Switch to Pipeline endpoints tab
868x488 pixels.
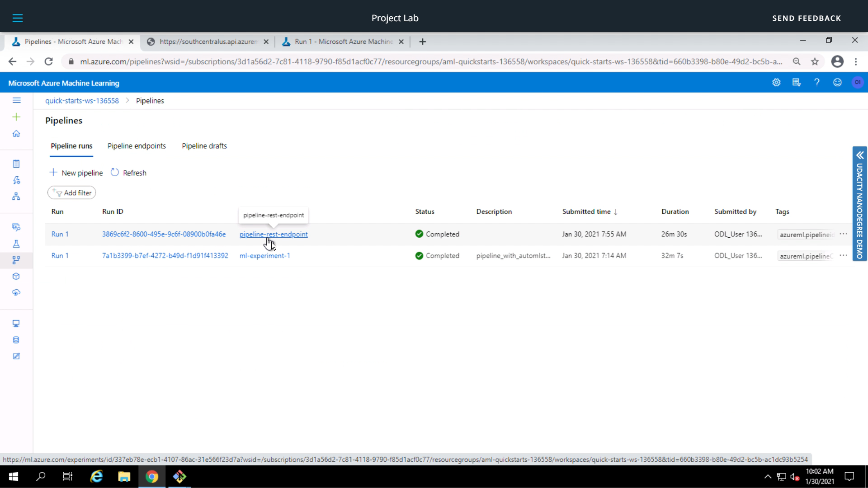click(x=137, y=146)
